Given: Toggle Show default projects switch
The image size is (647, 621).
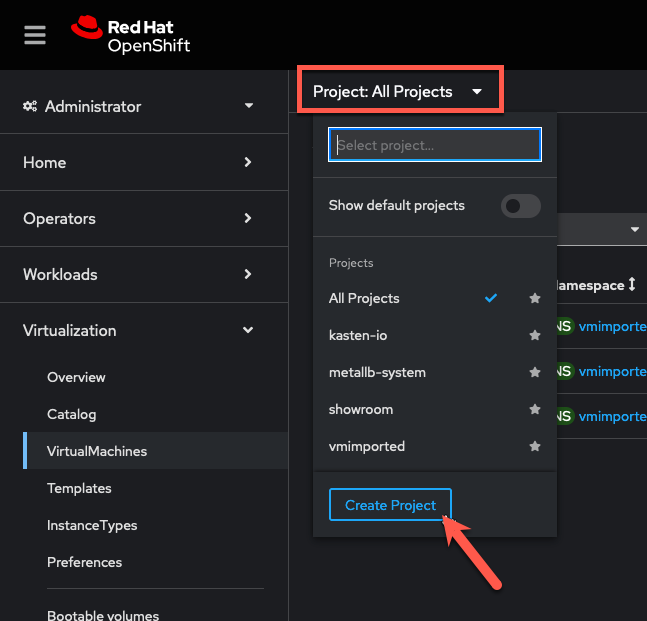Looking at the screenshot, I should pos(521,205).
